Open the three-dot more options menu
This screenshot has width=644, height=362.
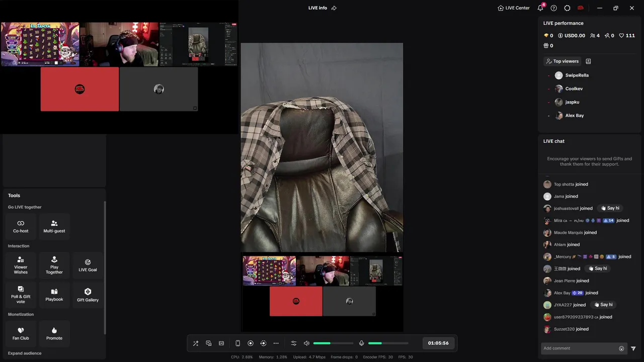pyautogui.click(x=276, y=343)
